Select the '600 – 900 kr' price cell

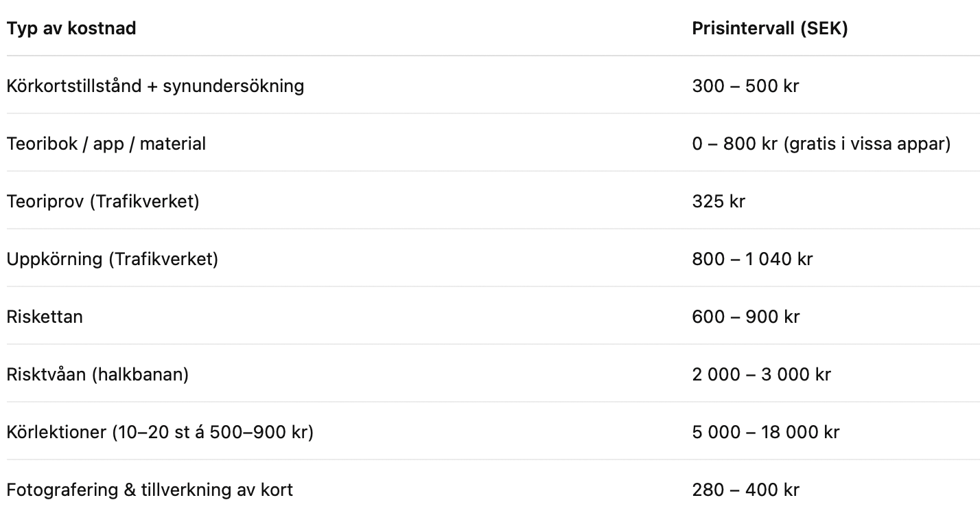pyautogui.click(x=746, y=317)
